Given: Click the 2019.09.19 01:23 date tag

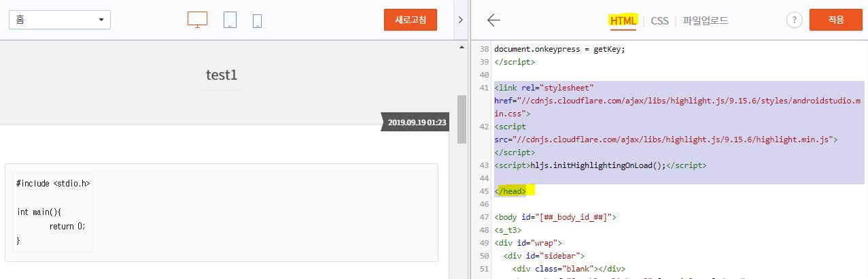Looking at the screenshot, I should click(417, 123).
